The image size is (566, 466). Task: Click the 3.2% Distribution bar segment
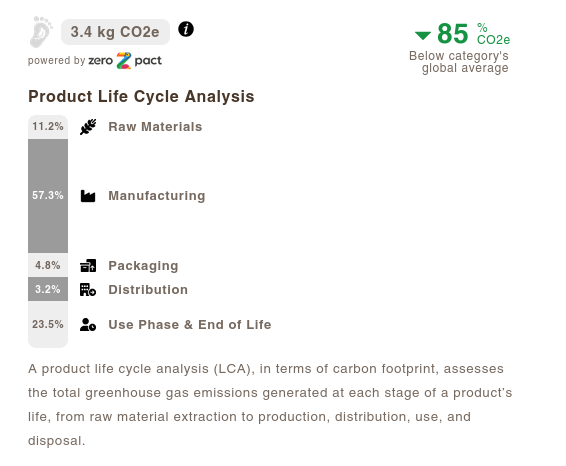click(x=48, y=289)
